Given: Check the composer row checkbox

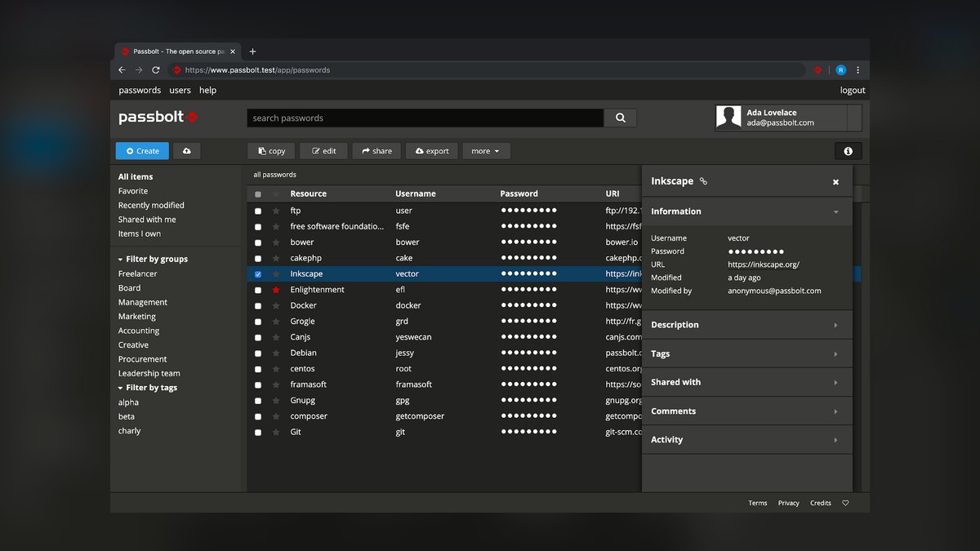Looking at the screenshot, I should click(258, 416).
